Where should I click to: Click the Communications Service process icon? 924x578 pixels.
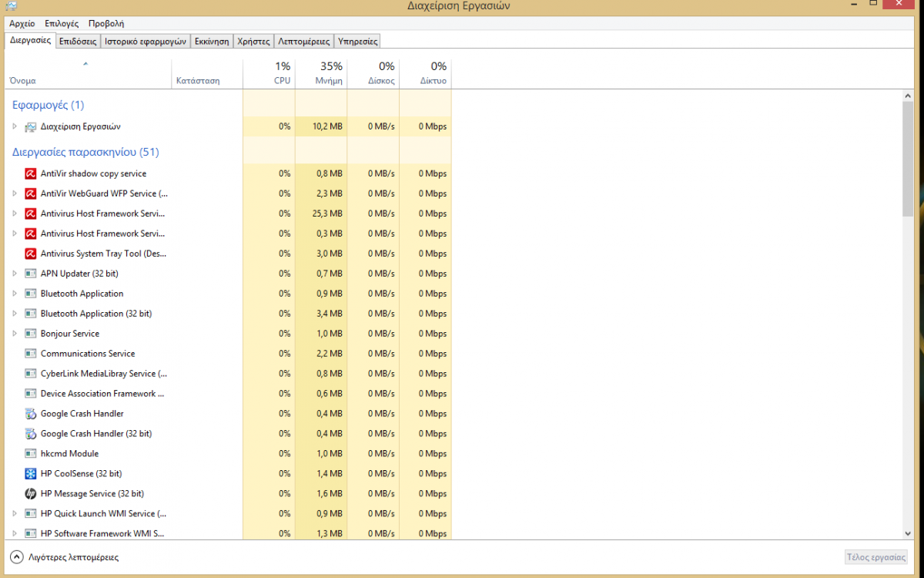point(31,354)
